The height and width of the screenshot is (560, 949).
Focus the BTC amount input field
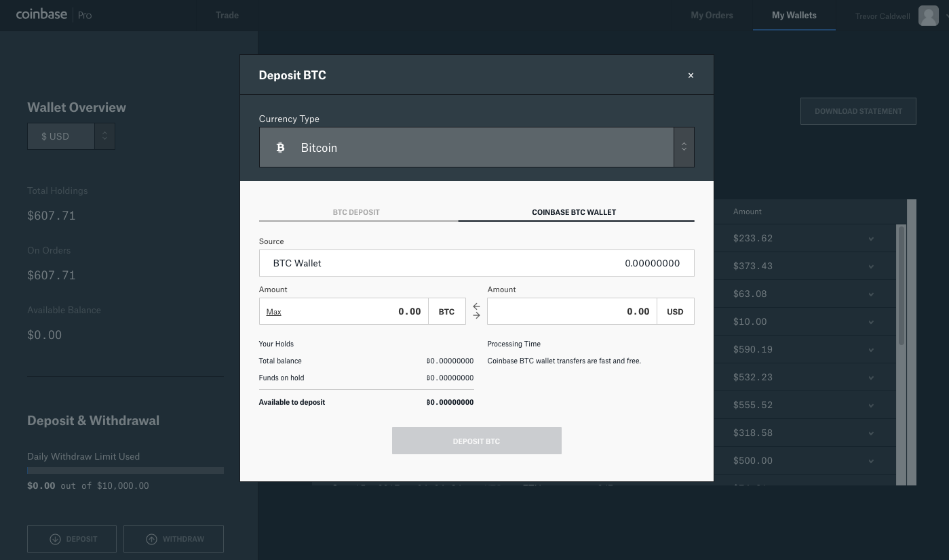coord(344,311)
